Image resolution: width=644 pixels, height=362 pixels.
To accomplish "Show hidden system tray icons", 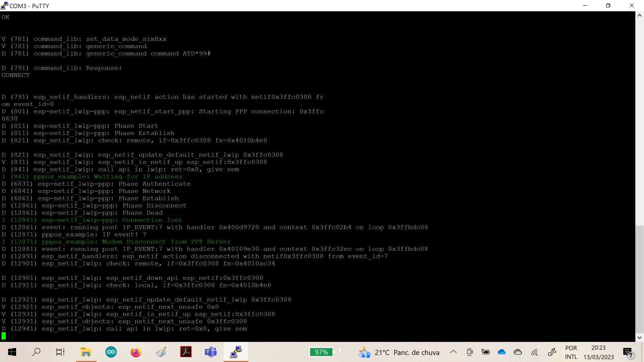I will tap(453, 352).
